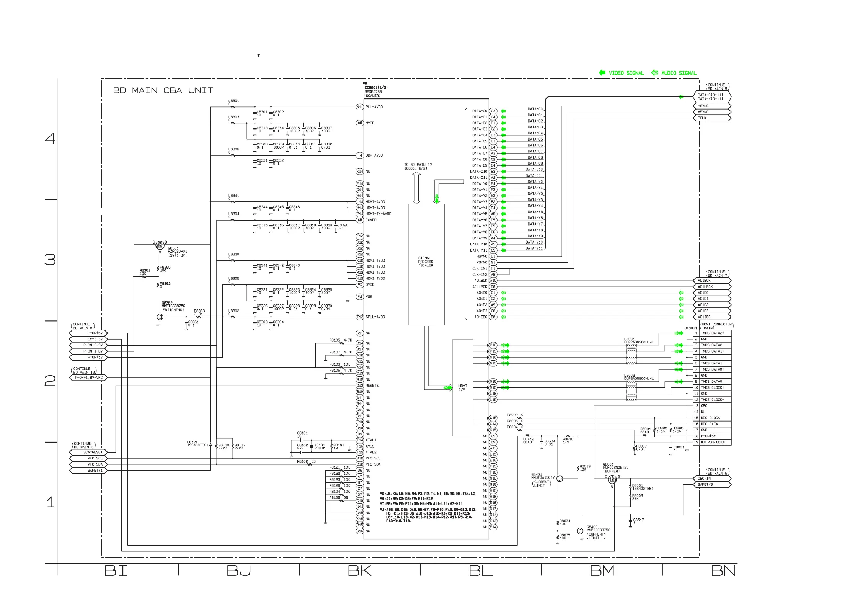Image resolution: width=868 pixels, height=608 pixels.
Task: Click the N11 pin circle at PLL-AVDD
Action: pos(359,107)
